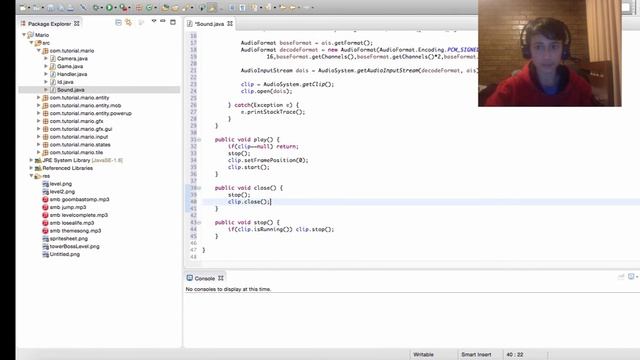Select com.tutorial.mario.entity.powerup package
The width and height of the screenshot is (640, 360).
(x=91, y=113)
